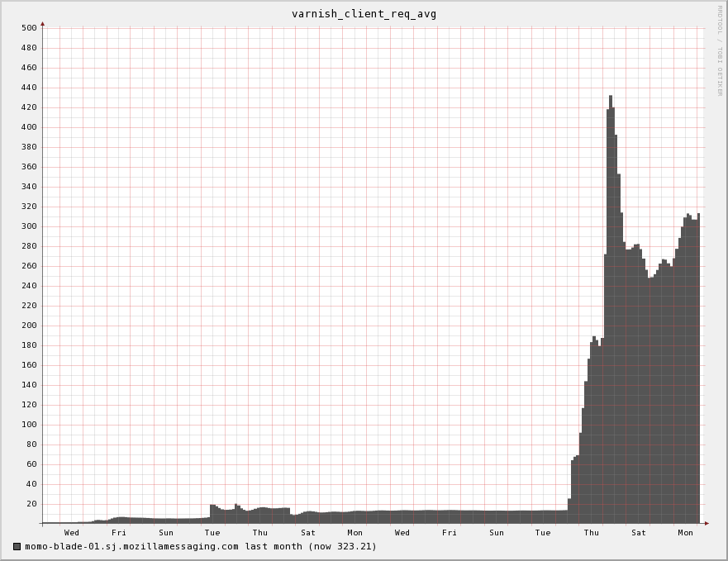728x561 pixels.
Task: Click the 400 y-axis value label
Action: 29,126
